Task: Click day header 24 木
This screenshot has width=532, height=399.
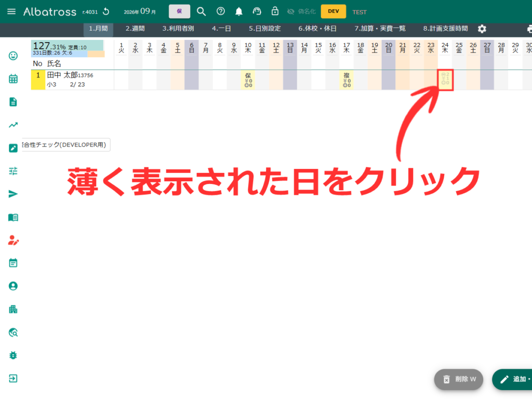Action: click(445, 47)
